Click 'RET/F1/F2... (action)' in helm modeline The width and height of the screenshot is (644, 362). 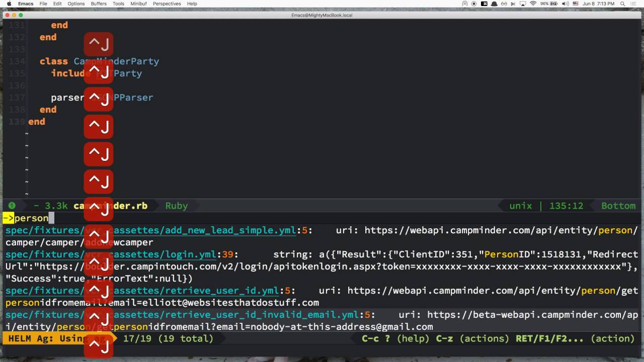pos(575,338)
